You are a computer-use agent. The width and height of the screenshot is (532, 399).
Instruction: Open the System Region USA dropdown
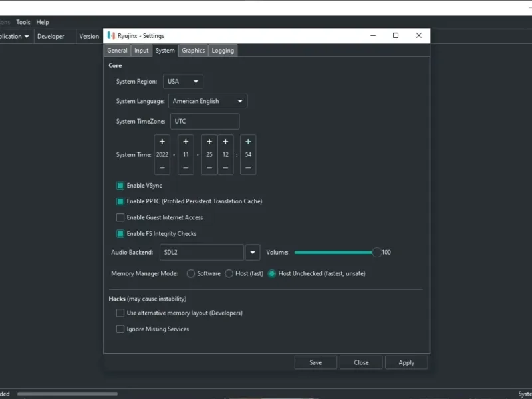pos(184,81)
